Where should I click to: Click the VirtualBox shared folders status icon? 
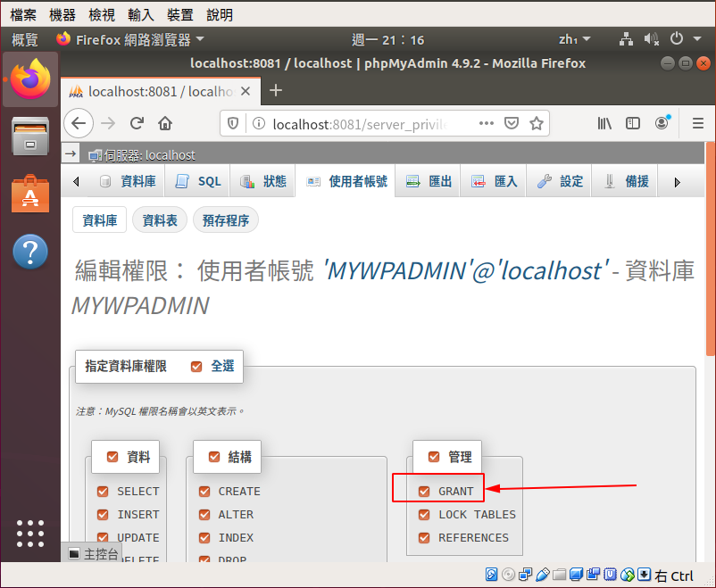click(560, 575)
